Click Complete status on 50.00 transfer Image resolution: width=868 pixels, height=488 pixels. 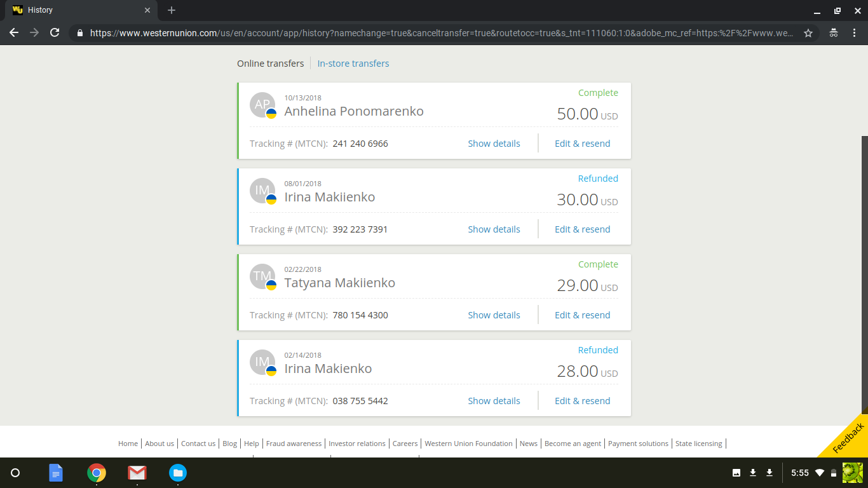(598, 93)
